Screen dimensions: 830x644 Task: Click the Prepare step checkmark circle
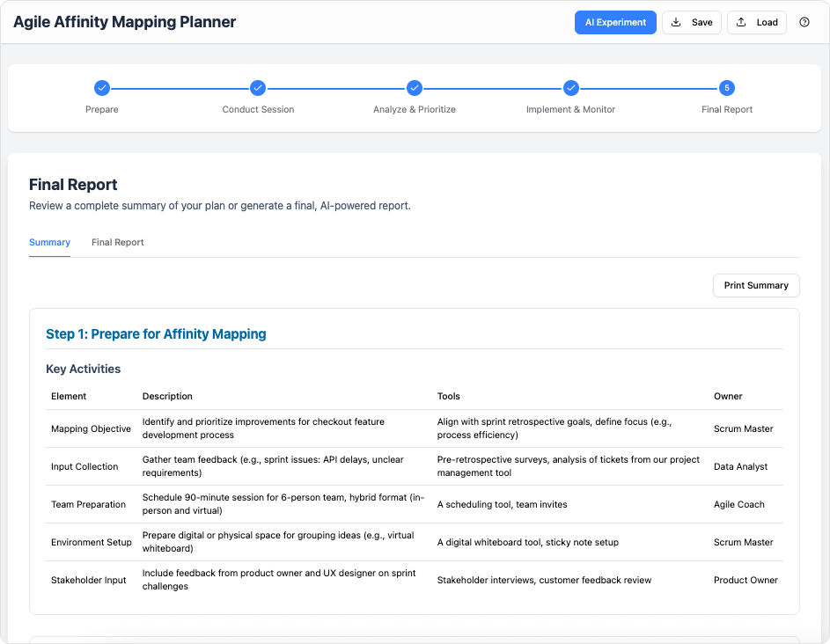pyautogui.click(x=101, y=88)
